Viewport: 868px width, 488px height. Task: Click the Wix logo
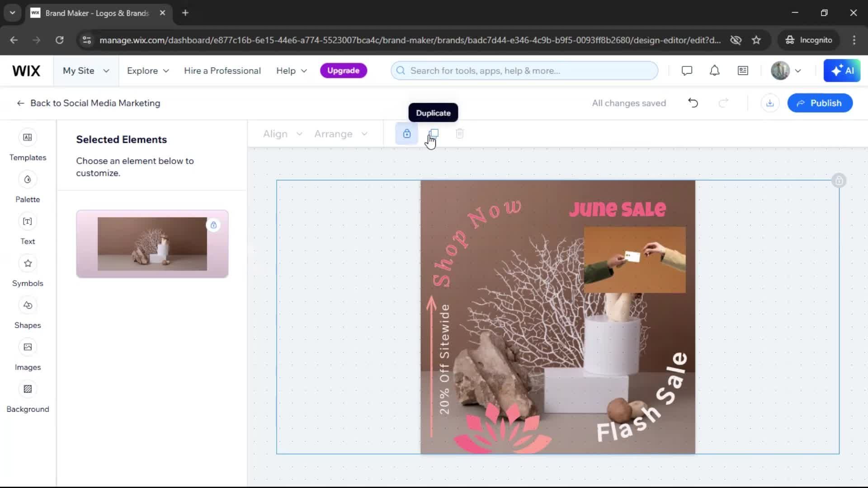(x=26, y=70)
